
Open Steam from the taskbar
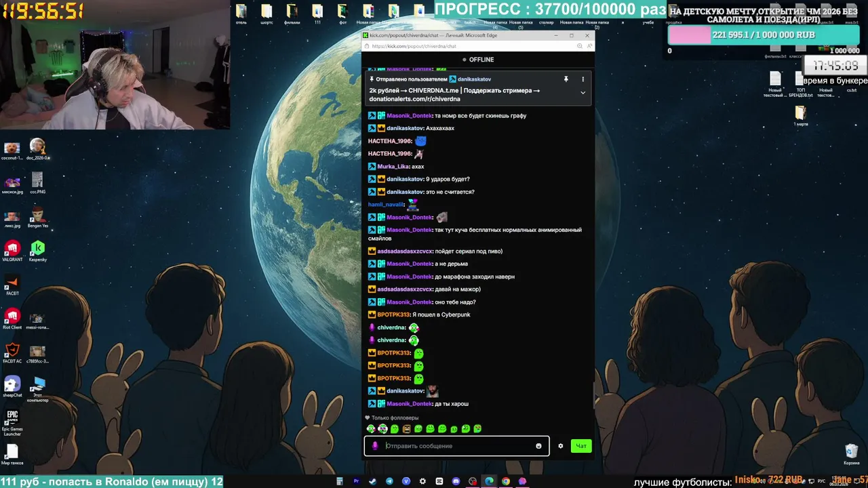coord(373,481)
